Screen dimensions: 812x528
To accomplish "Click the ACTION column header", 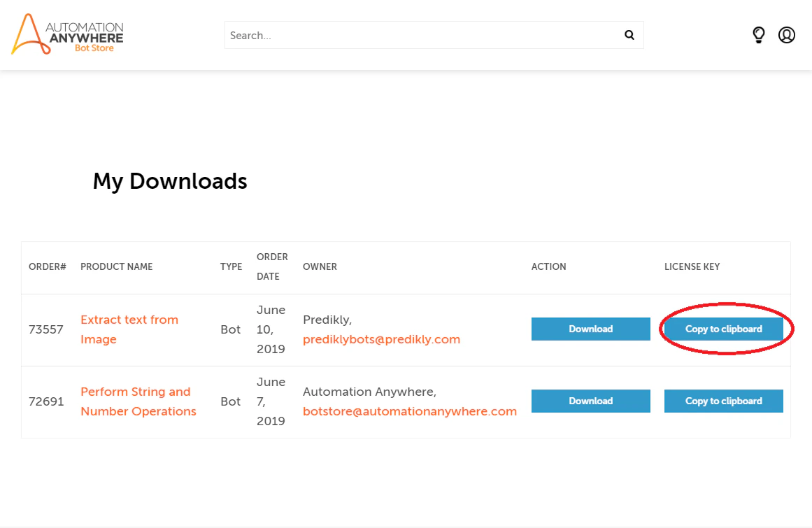I will click(549, 266).
